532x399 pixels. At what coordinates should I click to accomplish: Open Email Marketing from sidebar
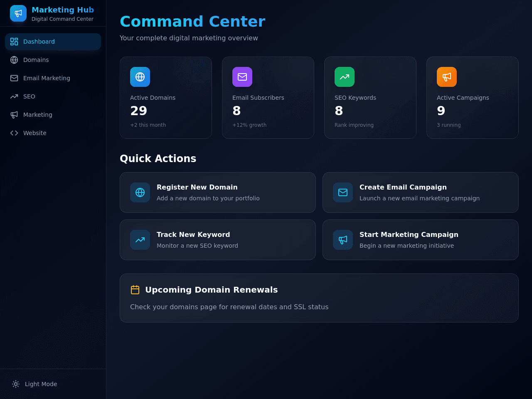[x=53, y=78]
